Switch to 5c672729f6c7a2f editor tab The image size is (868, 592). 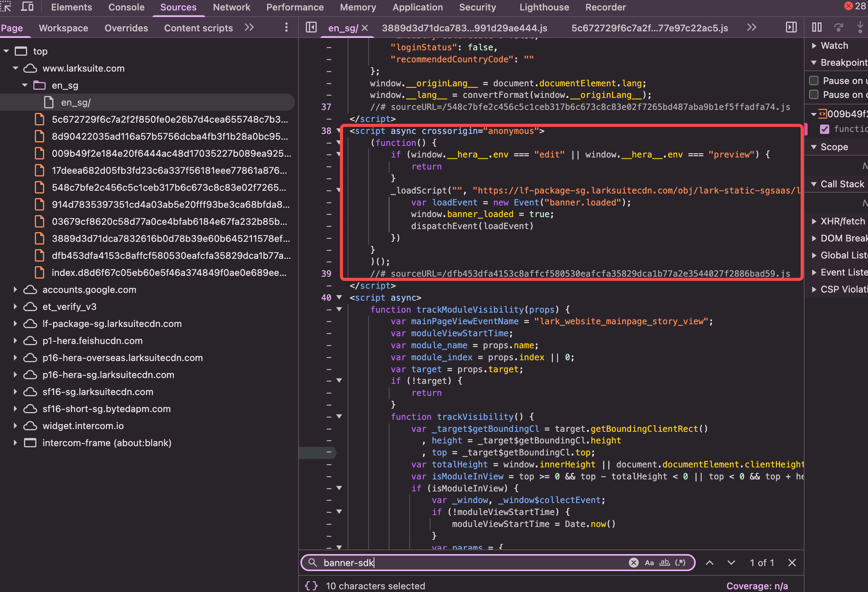click(x=650, y=28)
